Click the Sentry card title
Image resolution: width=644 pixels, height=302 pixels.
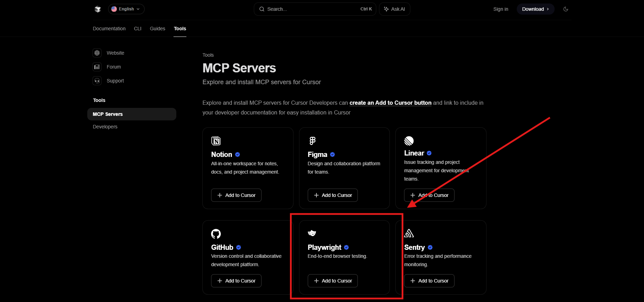[x=414, y=247]
